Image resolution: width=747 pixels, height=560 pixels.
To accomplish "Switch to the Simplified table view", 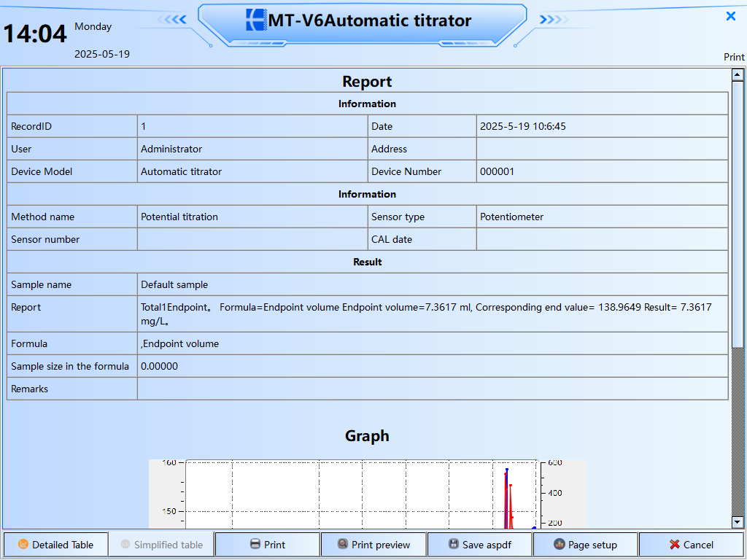I will coord(161,545).
